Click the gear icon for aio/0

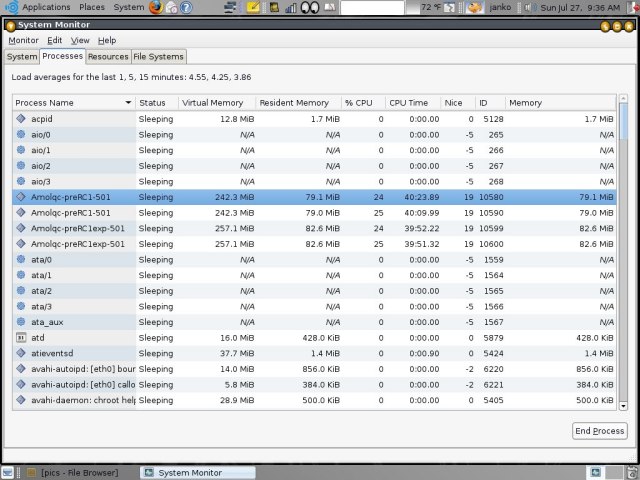[x=21, y=134]
